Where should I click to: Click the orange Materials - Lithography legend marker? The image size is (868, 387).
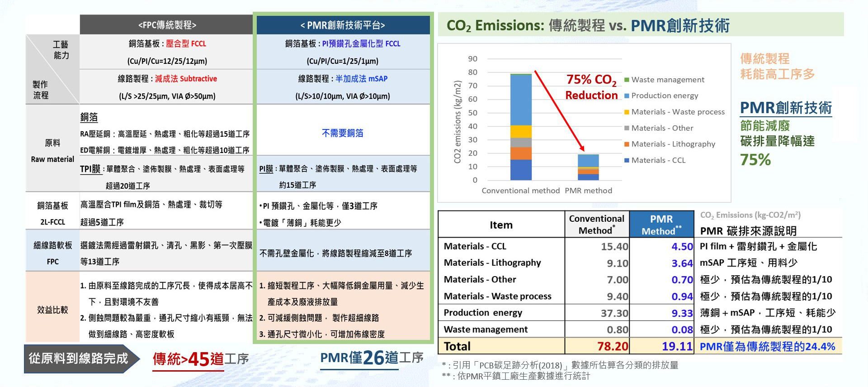coord(627,144)
